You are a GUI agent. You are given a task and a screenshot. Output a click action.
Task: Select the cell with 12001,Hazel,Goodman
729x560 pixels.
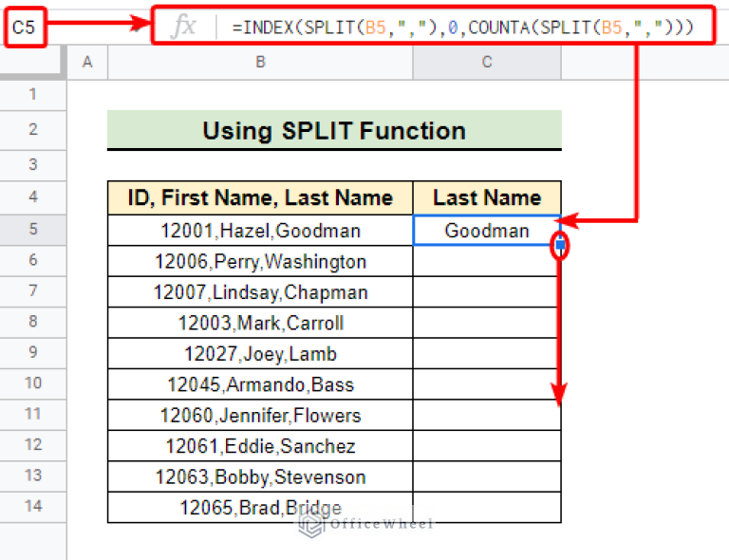click(259, 230)
